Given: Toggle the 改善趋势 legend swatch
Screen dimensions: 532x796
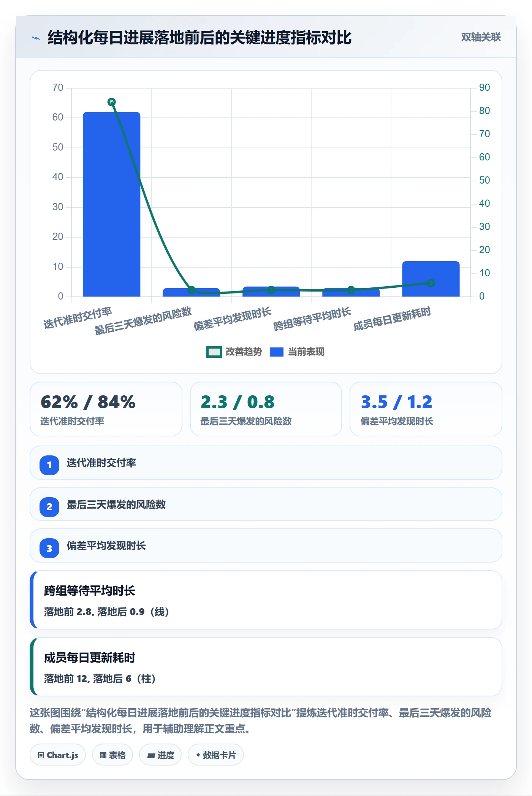Looking at the screenshot, I should tap(214, 352).
